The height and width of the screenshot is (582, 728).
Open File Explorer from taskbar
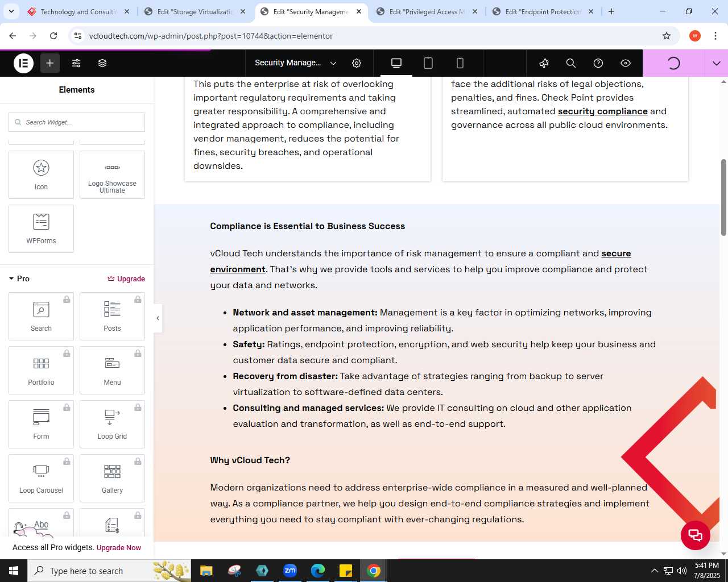(206, 571)
